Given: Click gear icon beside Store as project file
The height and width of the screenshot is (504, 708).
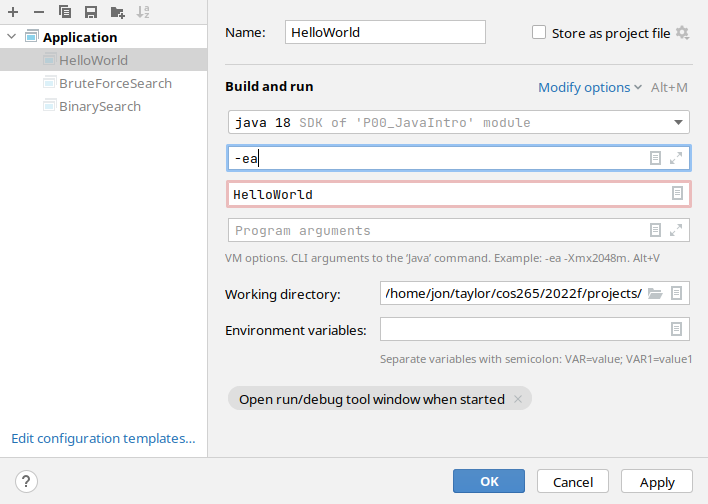Looking at the screenshot, I should click(682, 33).
